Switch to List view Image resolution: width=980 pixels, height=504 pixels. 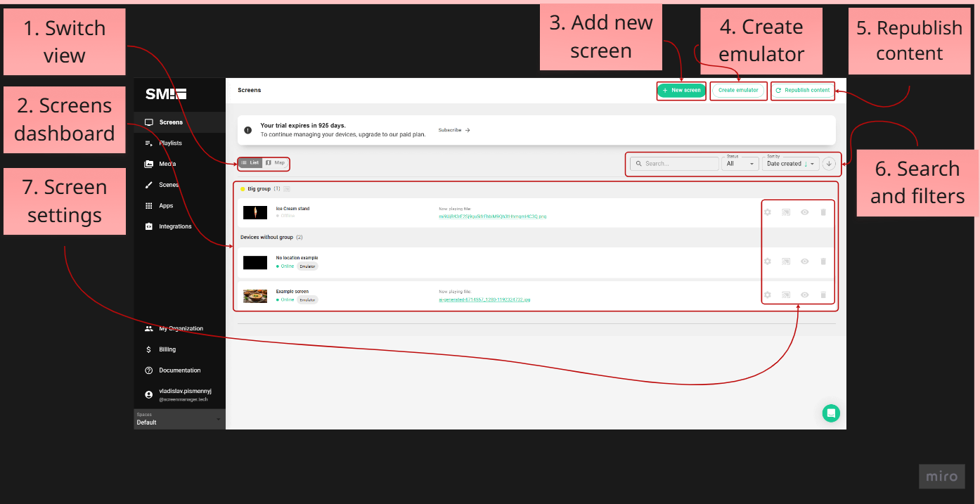[x=250, y=162]
